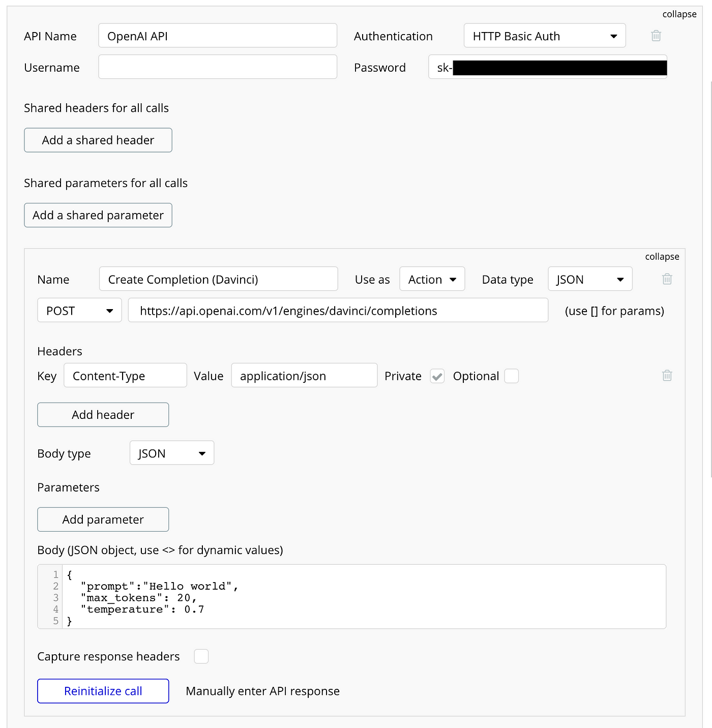The width and height of the screenshot is (712, 728).
Task: Check Capture response headers box
Action: click(x=201, y=656)
